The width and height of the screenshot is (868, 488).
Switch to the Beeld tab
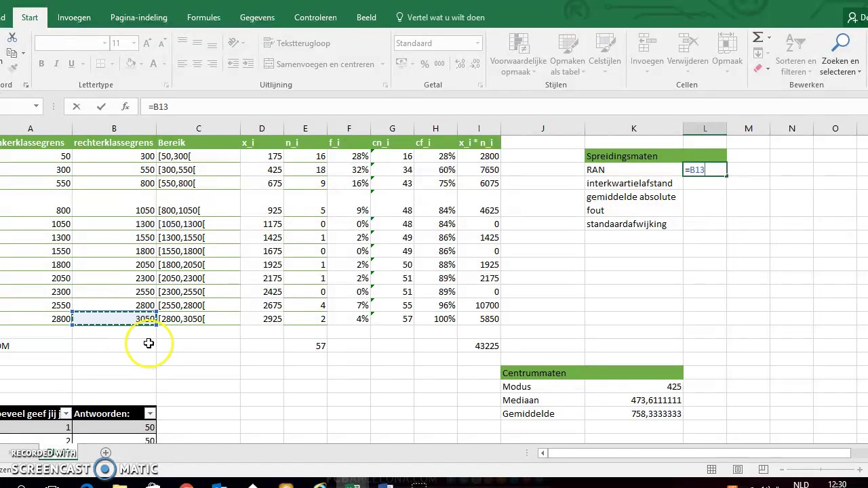click(366, 18)
